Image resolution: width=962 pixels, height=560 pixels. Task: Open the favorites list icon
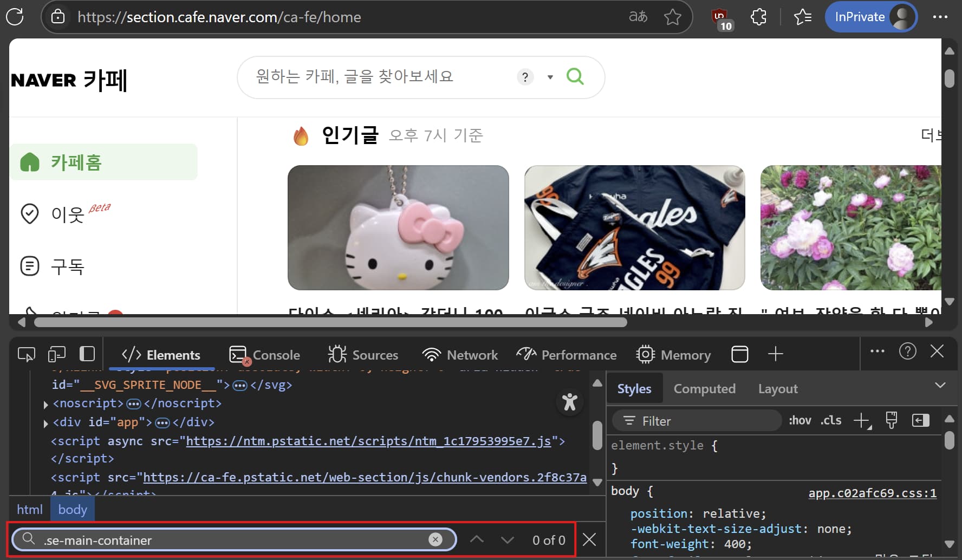[802, 17]
